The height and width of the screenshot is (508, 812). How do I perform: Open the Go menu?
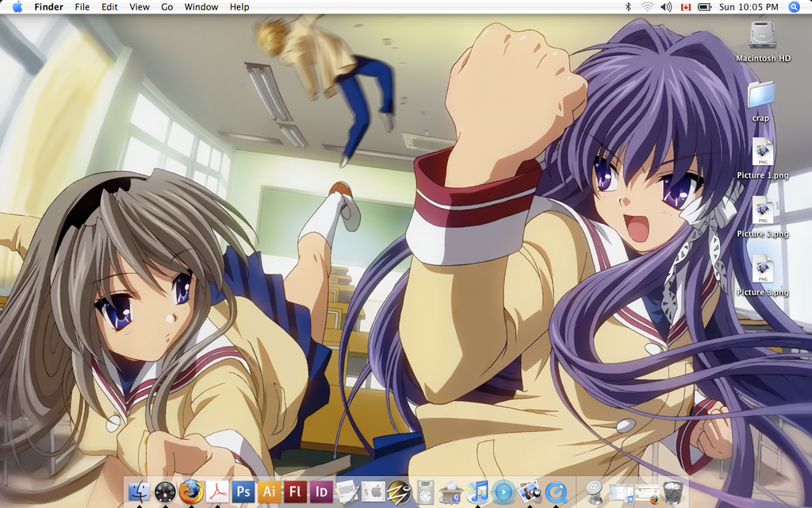(x=167, y=7)
